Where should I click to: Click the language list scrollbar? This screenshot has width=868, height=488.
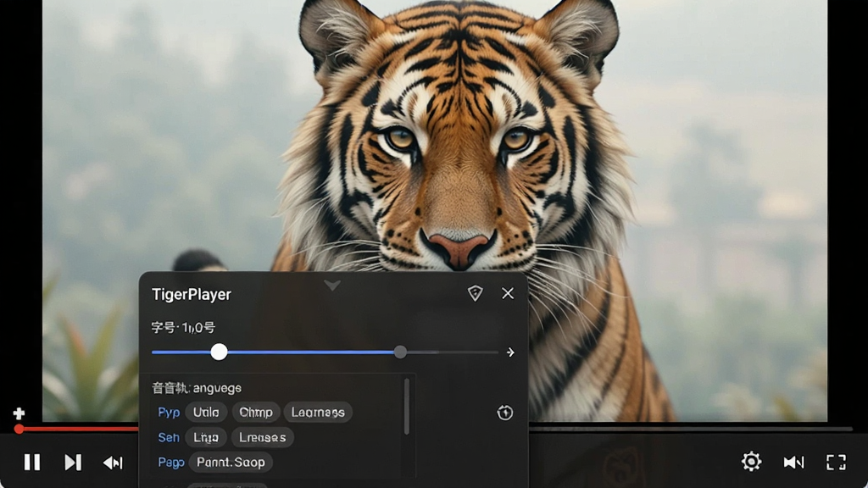[407, 407]
